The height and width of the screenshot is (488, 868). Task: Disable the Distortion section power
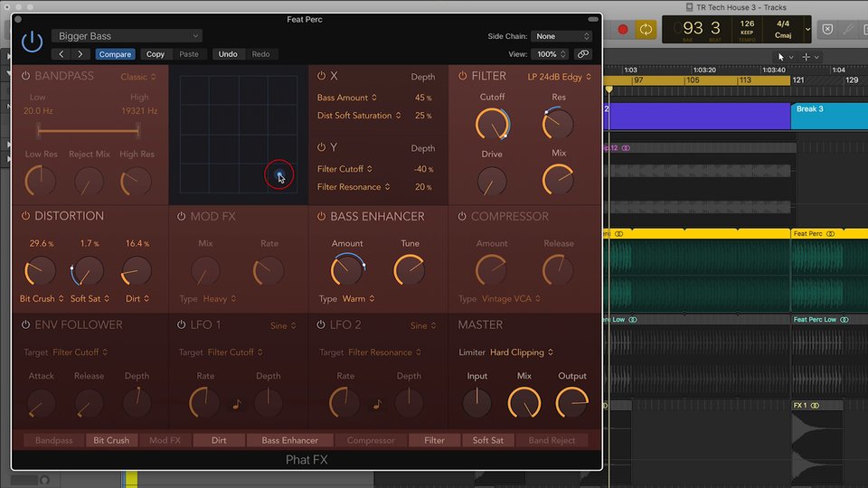(x=25, y=216)
